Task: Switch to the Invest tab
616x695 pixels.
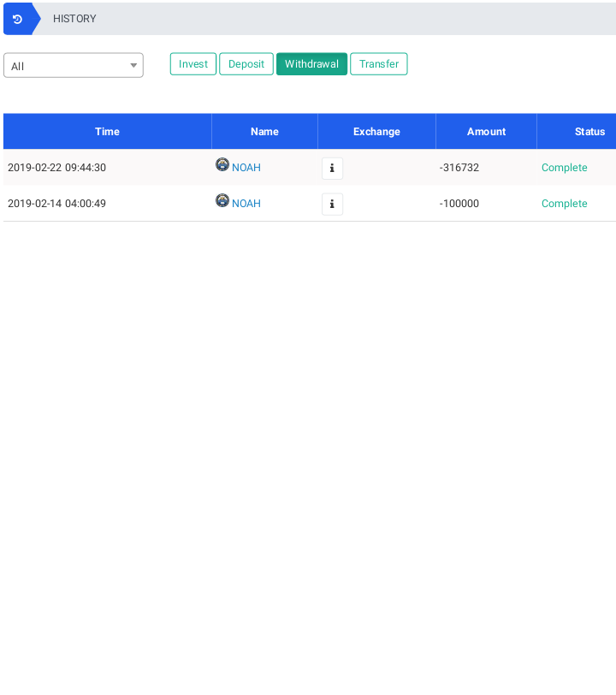Action: (193, 64)
